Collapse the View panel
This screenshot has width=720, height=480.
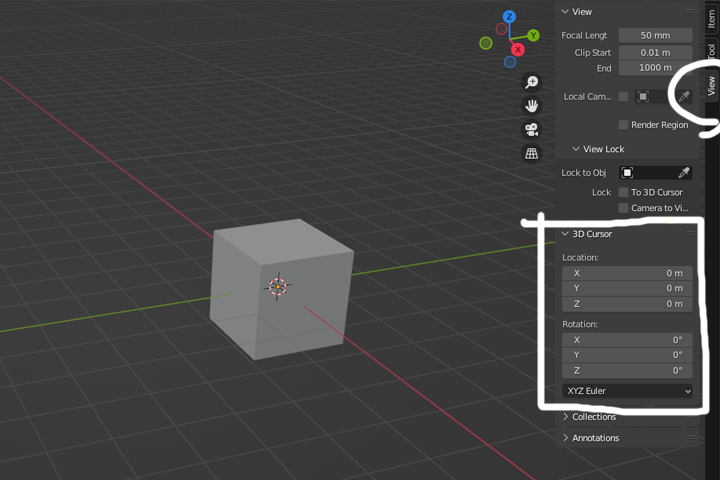pos(565,11)
